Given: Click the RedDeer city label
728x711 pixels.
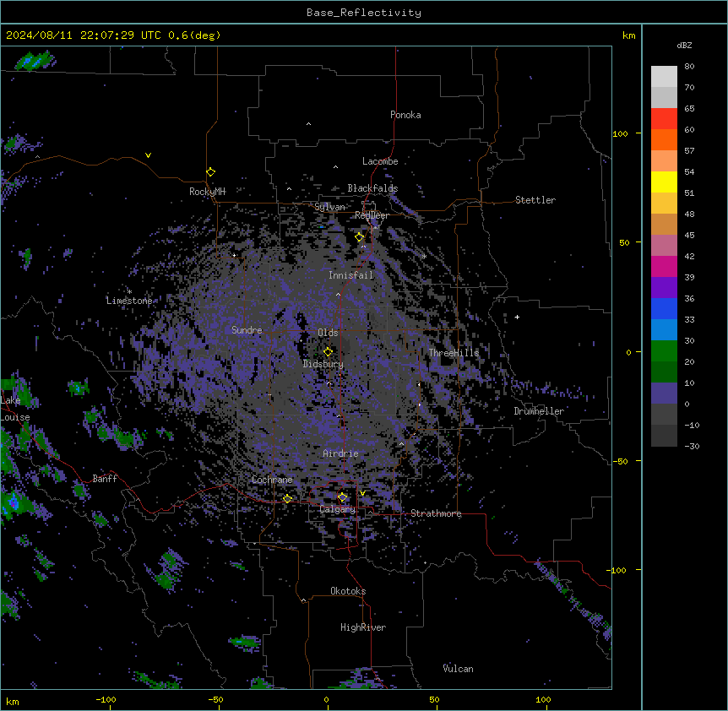Looking at the screenshot, I should click(x=372, y=215).
